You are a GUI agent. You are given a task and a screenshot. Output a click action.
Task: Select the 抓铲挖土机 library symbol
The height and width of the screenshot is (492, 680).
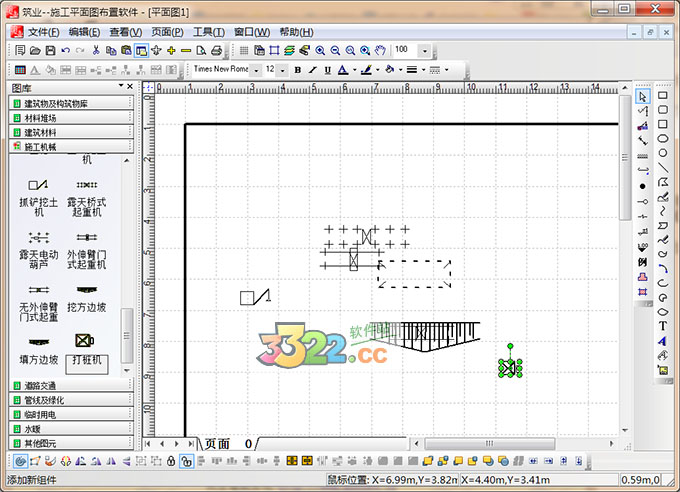(x=39, y=194)
